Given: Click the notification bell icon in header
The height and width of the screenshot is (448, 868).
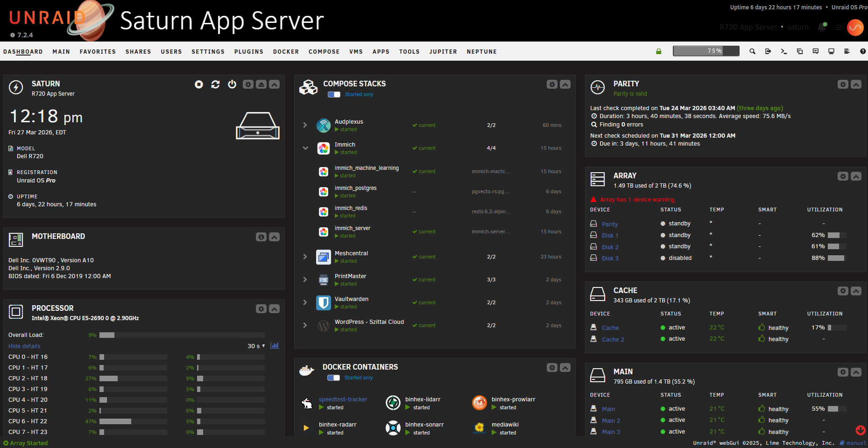Looking at the screenshot, I should pyautogui.click(x=822, y=28).
